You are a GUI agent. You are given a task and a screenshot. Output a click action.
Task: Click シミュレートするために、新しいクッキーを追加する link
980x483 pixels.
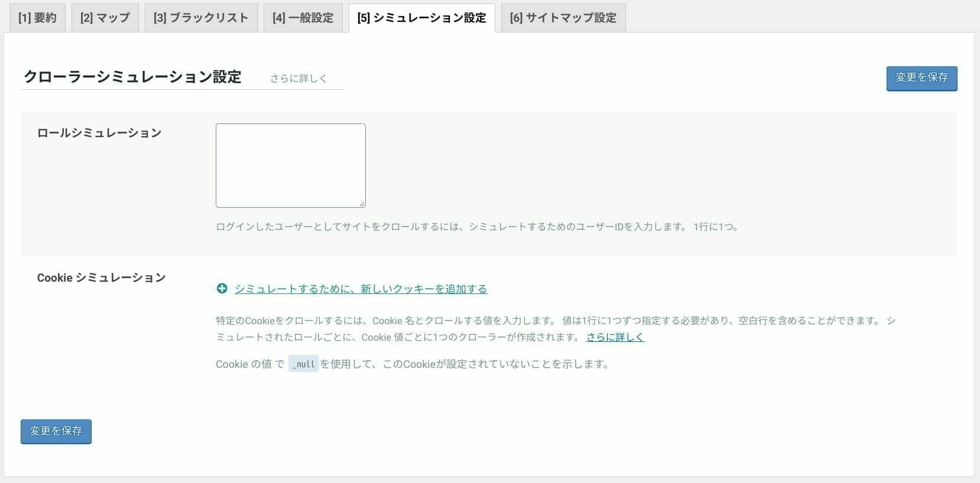[x=361, y=289]
